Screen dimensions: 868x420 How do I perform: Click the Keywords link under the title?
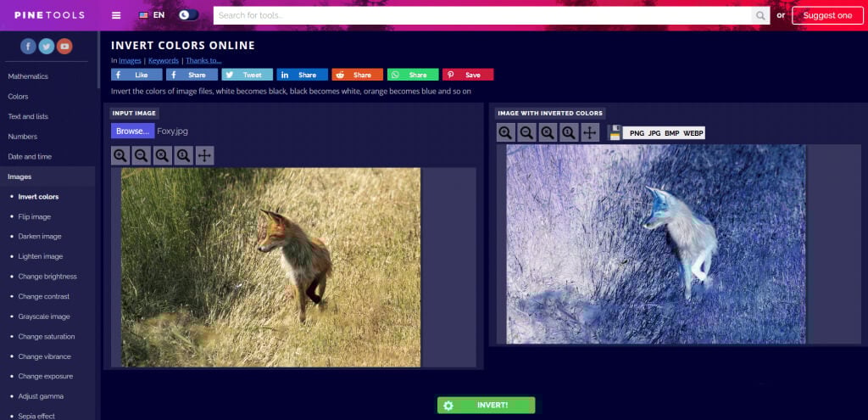tap(164, 60)
